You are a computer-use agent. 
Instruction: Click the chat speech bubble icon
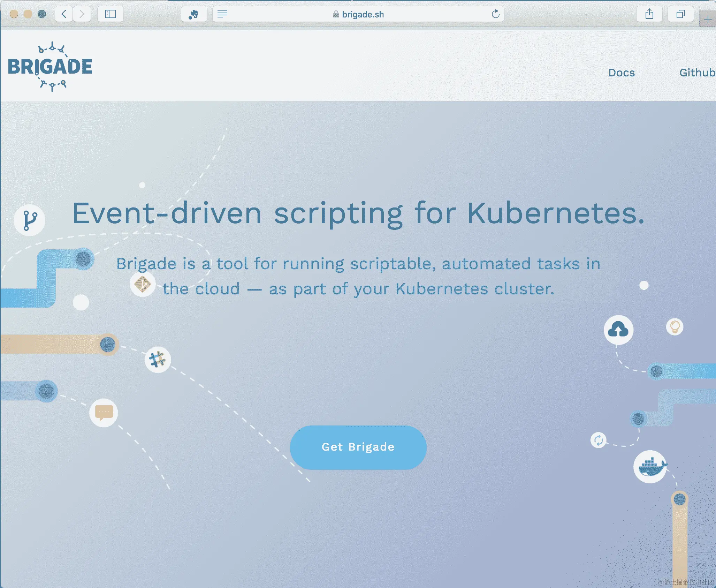[x=104, y=413]
